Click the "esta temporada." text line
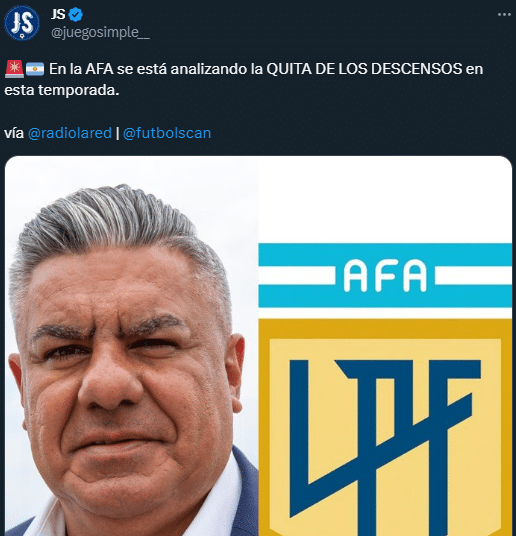The image size is (516, 536). point(62,90)
